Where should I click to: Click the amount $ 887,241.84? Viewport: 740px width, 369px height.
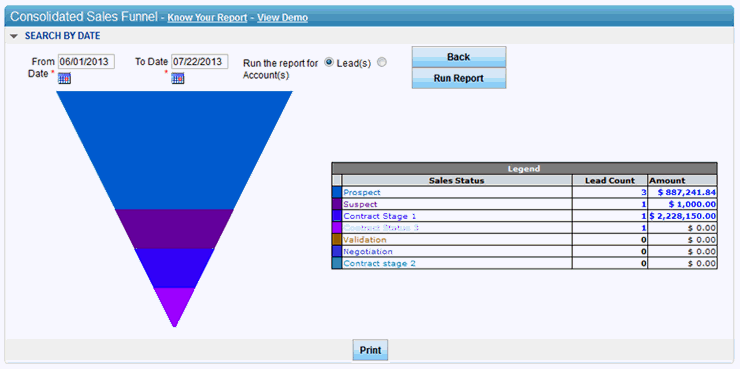[687, 193]
